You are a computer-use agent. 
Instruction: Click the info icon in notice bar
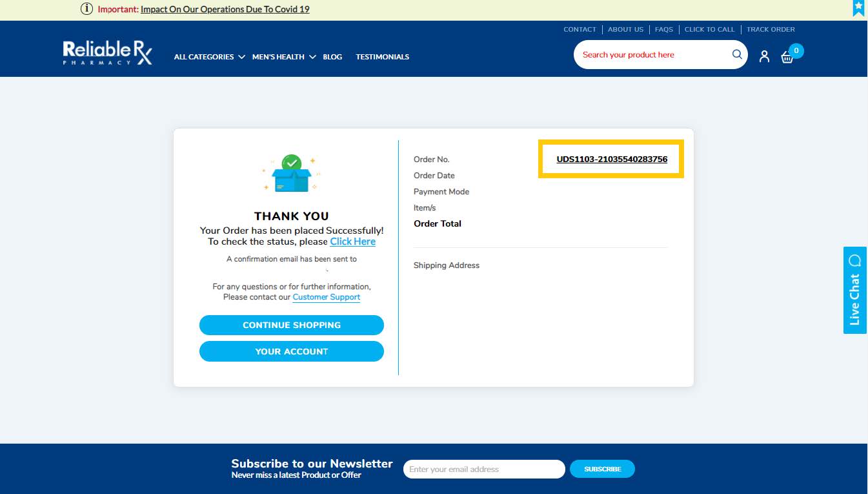[86, 9]
